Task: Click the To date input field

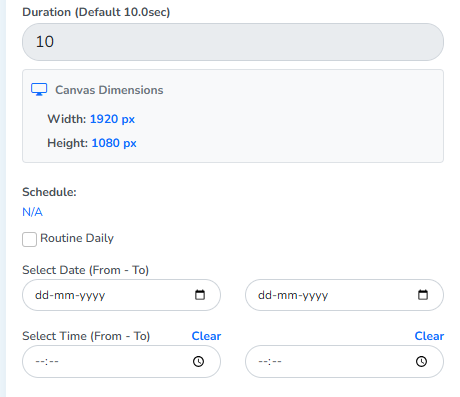Action: click(x=344, y=295)
